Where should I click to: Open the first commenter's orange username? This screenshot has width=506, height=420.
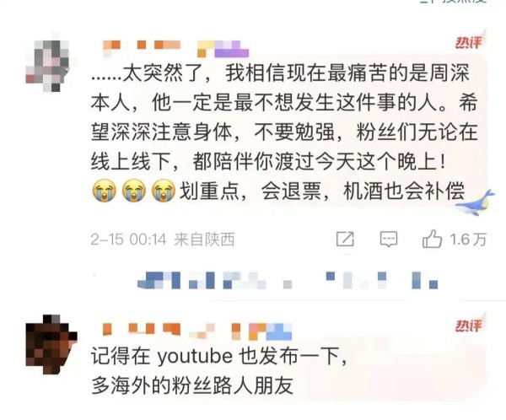pos(142,47)
